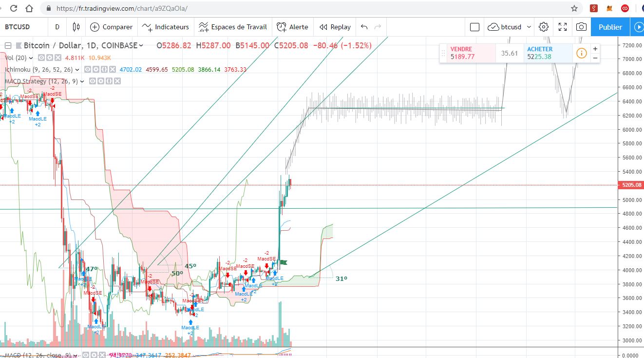Screen dimensions: 644x358
Task: Remove the Vol indicator with X
Action: [x=57, y=58]
